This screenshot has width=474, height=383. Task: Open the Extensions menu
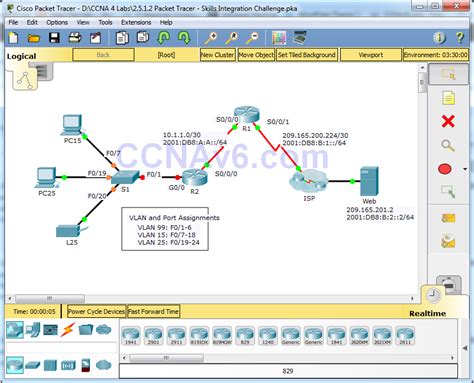136,22
